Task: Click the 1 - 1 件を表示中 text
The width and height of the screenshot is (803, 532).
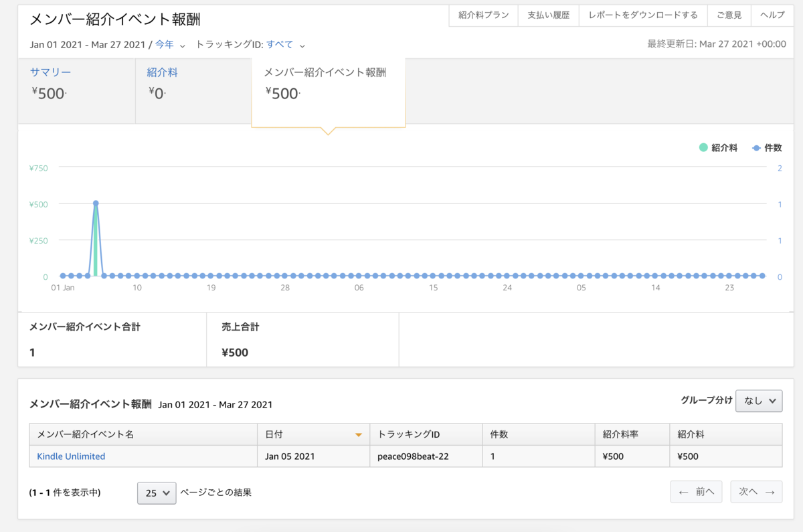Action: 65,493
